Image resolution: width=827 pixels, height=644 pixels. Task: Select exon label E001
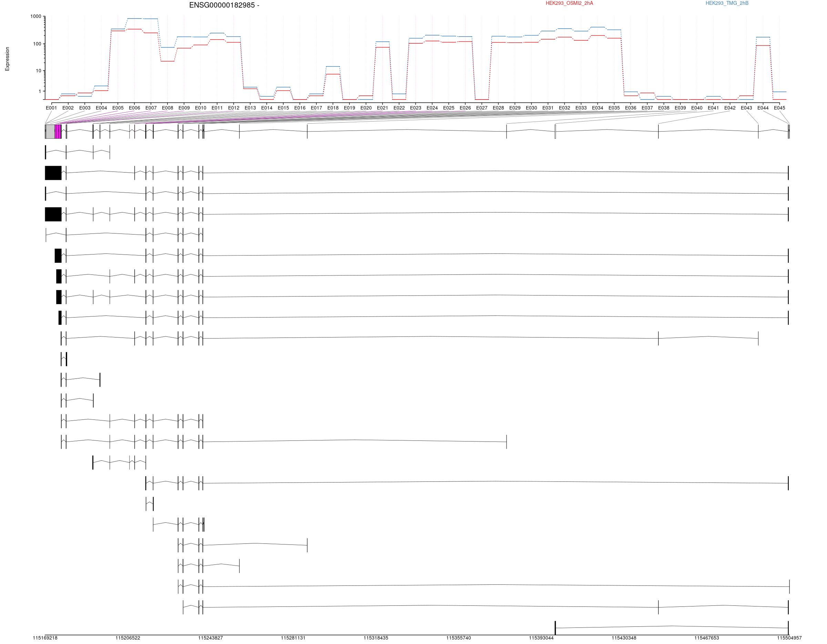pos(51,108)
